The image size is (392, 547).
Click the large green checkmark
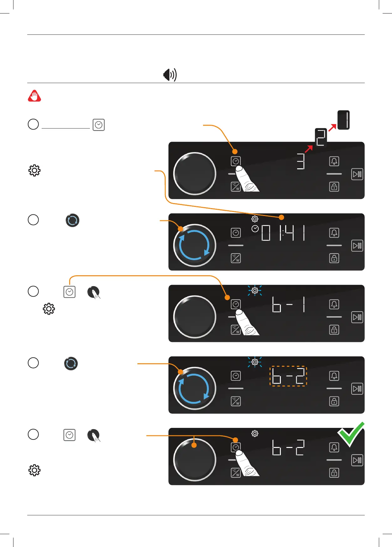click(x=351, y=434)
